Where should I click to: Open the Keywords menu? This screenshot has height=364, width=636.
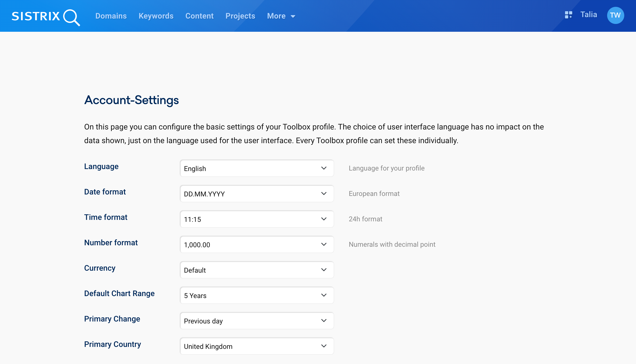tap(156, 16)
